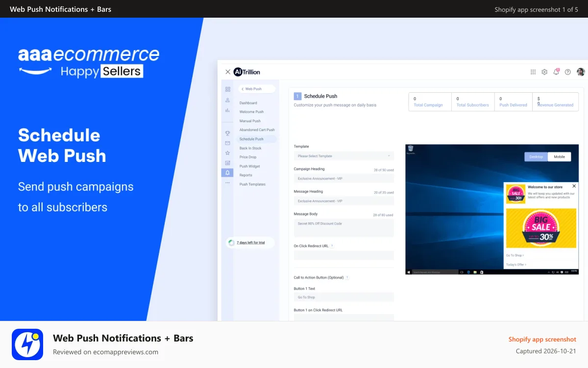Open Reports menu item
This screenshot has height=368, width=588.
246,175
